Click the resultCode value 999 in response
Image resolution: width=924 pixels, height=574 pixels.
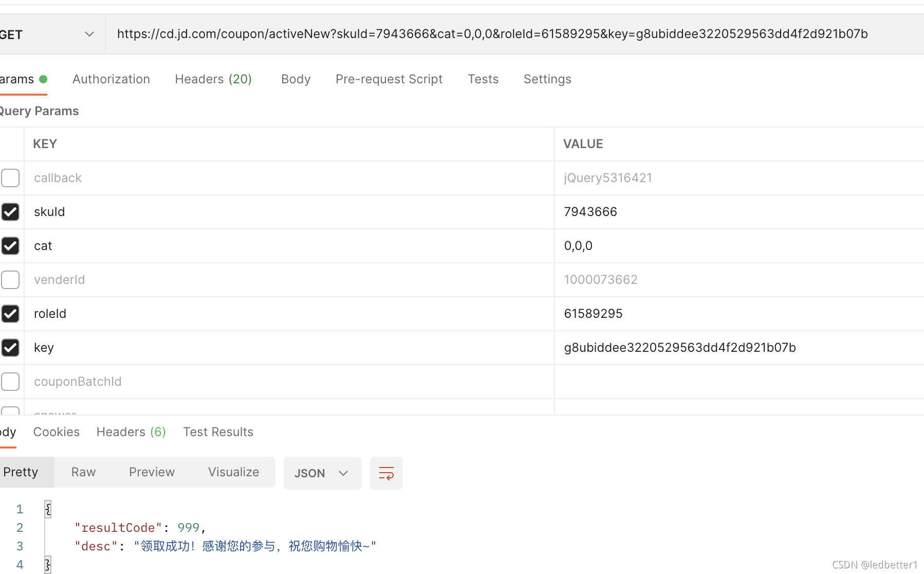[x=188, y=528]
